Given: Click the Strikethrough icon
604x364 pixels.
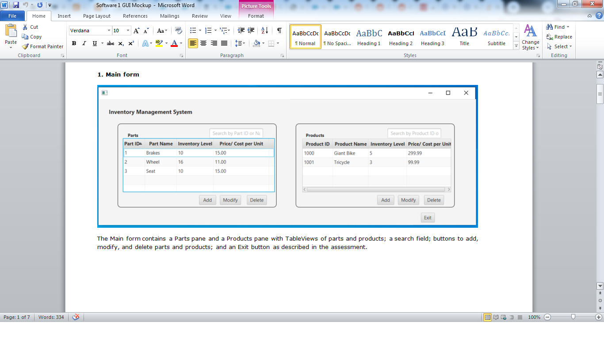Looking at the screenshot, I should pyautogui.click(x=110, y=43).
